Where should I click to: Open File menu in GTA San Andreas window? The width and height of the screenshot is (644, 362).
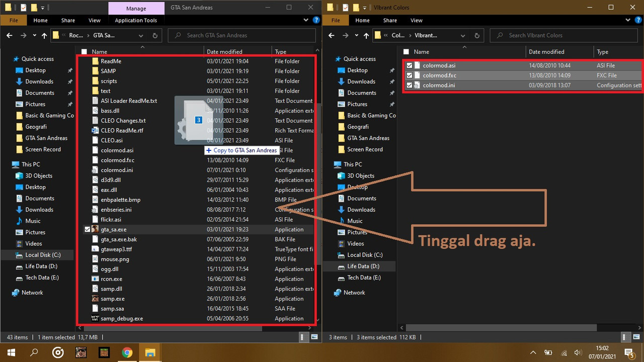tap(14, 21)
